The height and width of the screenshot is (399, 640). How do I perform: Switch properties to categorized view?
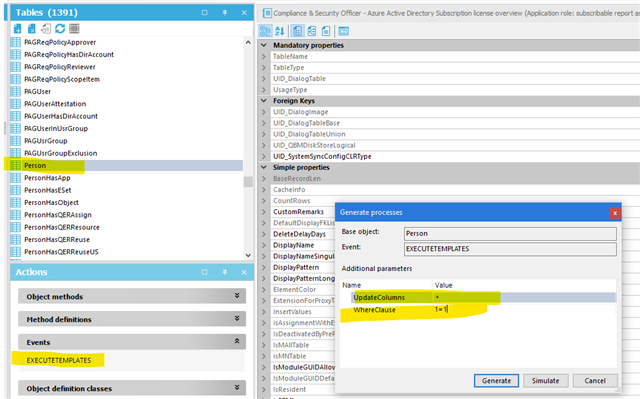[x=265, y=31]
